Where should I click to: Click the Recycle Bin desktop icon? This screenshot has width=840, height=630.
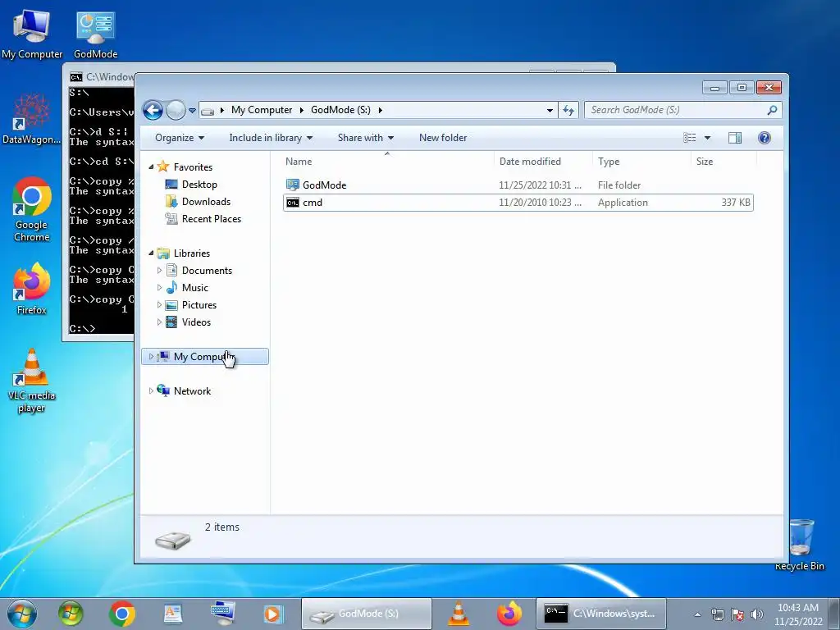click(800, 545)
